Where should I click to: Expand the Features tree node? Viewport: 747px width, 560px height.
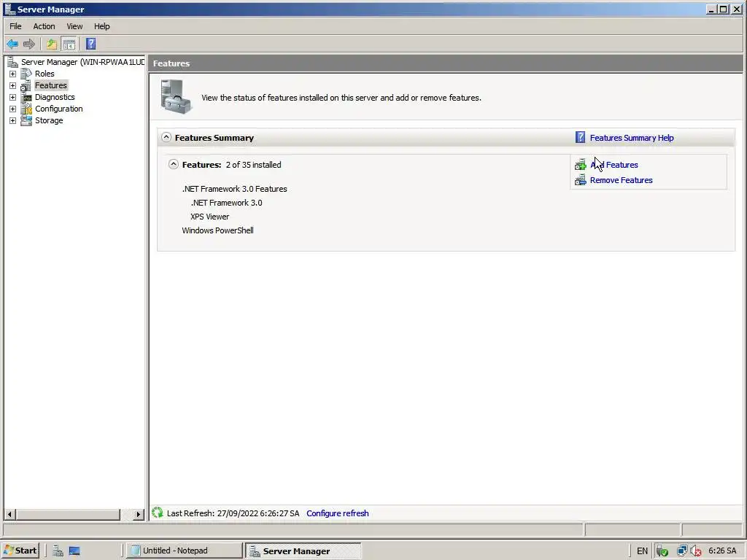point(13,86)
